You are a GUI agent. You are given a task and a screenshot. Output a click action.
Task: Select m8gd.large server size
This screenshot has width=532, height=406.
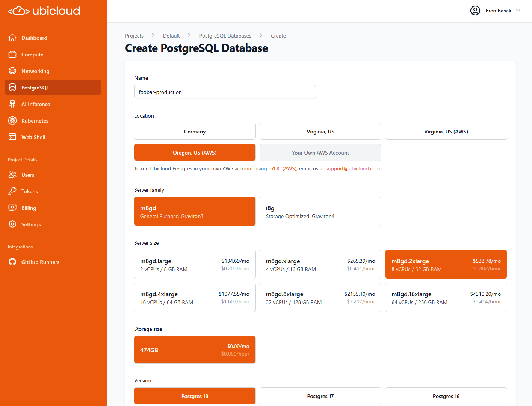coord(195,264)
